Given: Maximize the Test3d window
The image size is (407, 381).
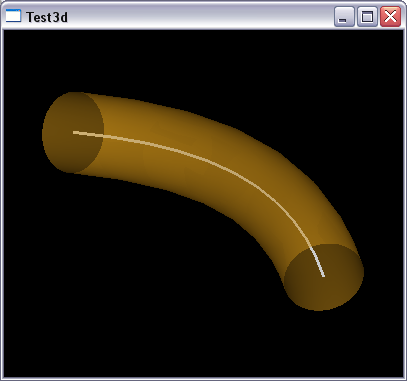Looking at the screenshot, I should click(367, 17).
